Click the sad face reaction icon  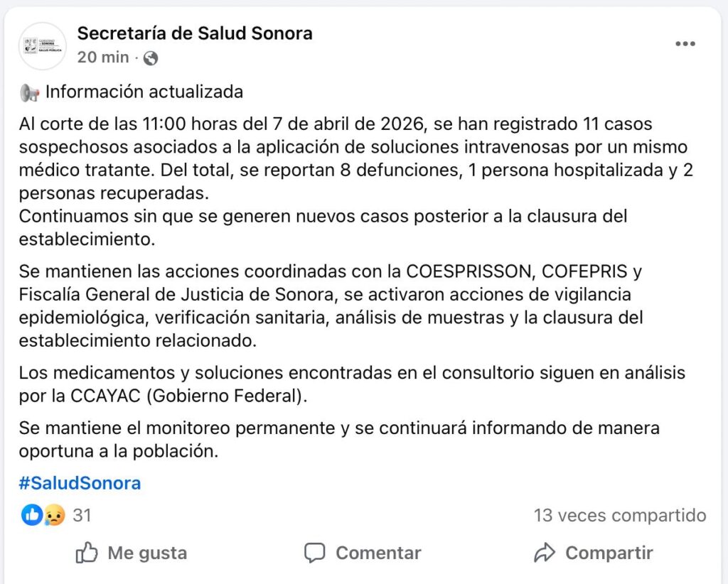54,515
